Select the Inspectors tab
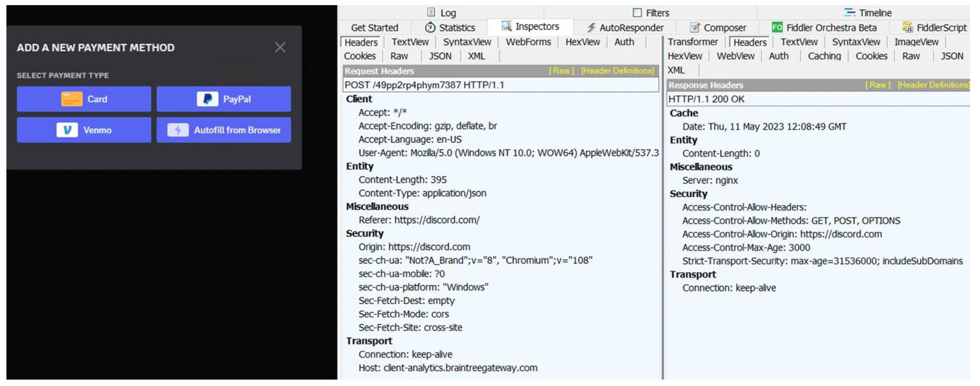 point(530,27)
